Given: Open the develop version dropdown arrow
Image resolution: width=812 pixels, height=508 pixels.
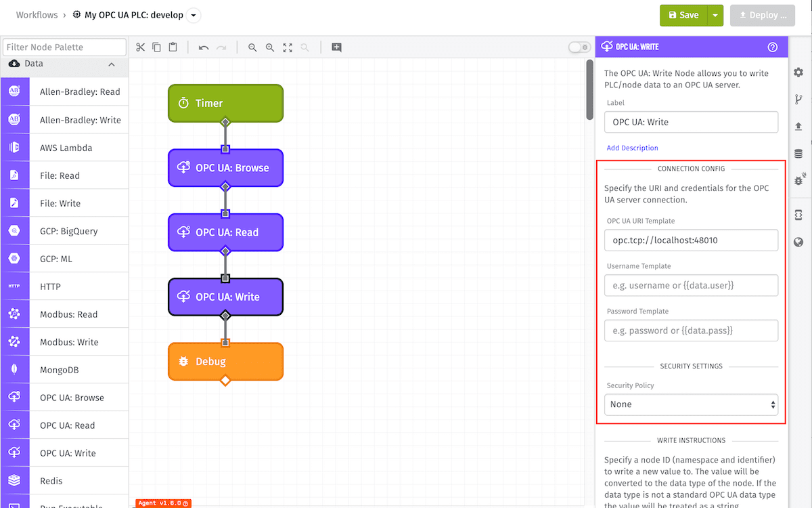Looking at the screenshot, I should point(193,15).
